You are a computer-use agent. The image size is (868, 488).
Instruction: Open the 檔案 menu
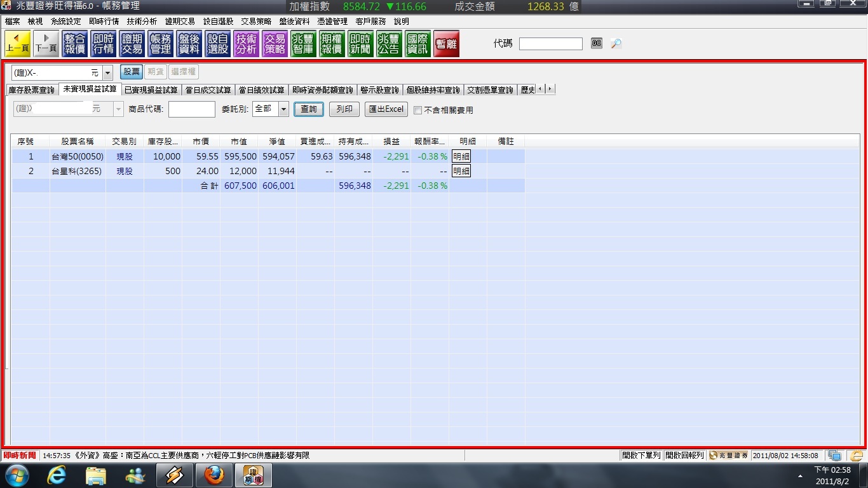pyautogui.click(x=12, y=22)
